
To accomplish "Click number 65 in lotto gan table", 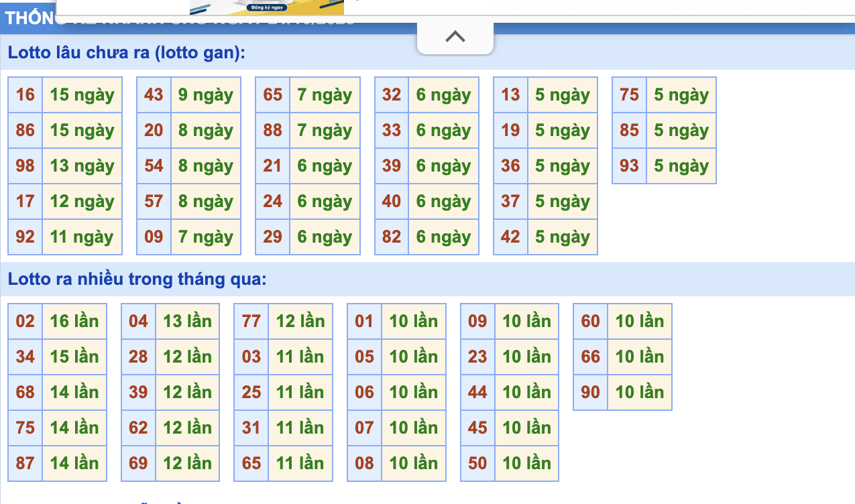I will (x=272, y=95).
